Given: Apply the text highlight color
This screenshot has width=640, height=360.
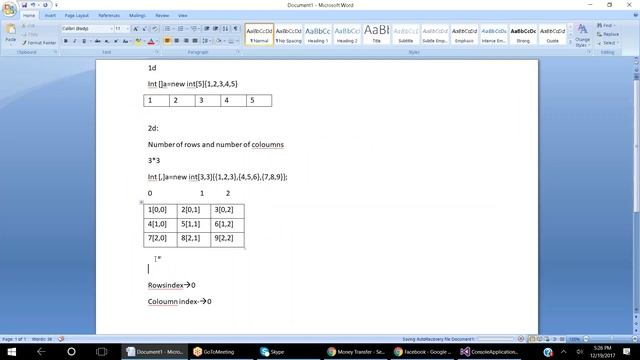Looking at the screenshot, I should tap(138, 41).
